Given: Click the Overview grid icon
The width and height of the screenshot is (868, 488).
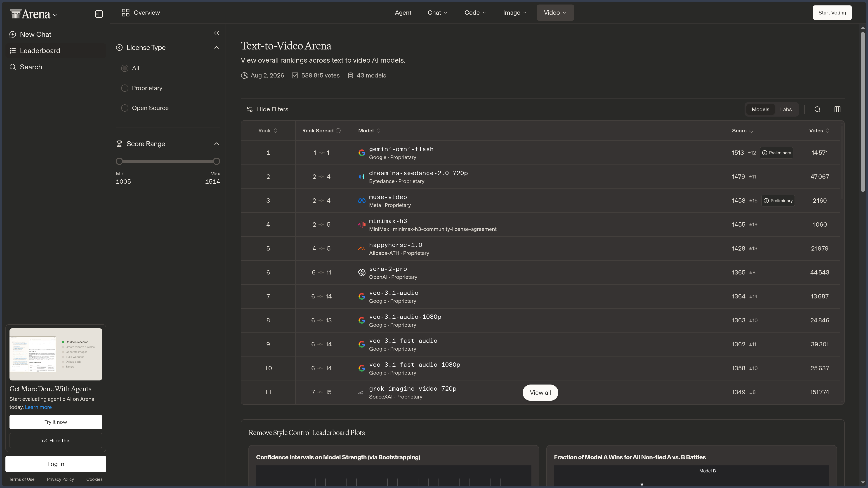Looking at the screenshot, I should 126,12.
